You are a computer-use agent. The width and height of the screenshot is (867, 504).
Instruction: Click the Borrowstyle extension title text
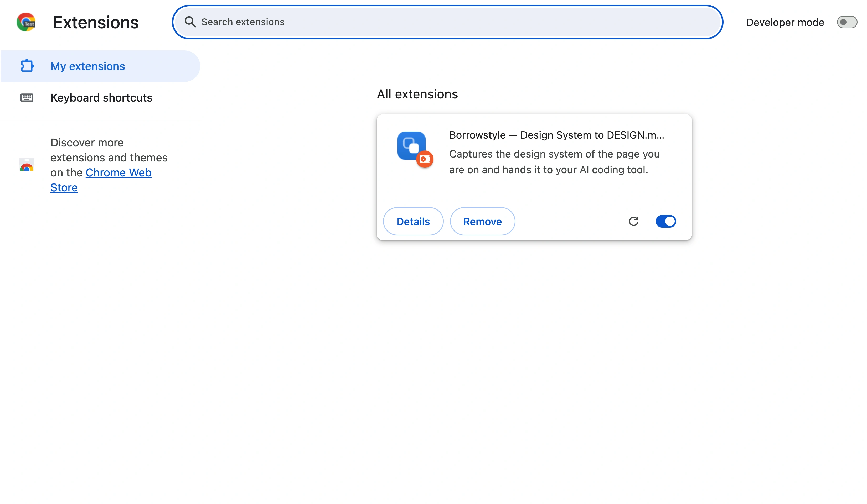point(557,135)
